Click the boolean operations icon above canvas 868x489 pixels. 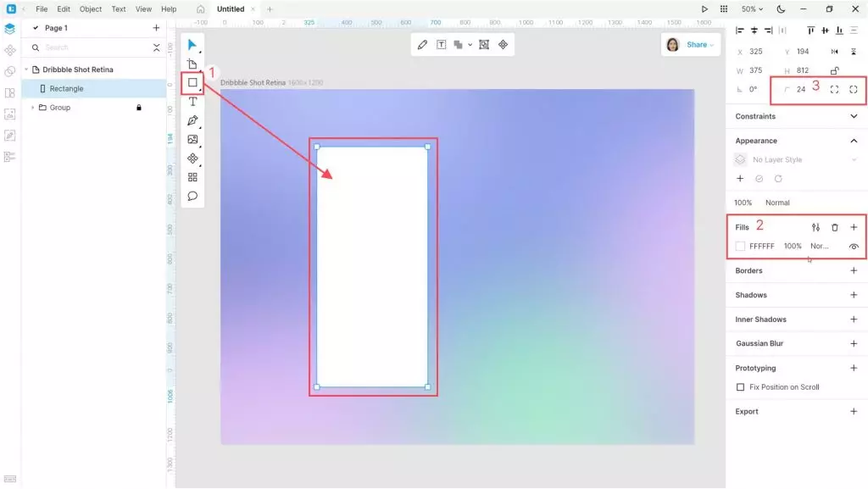459,45
